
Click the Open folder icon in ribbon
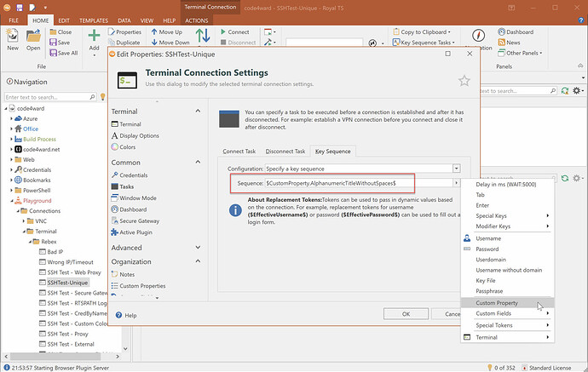pos(33,37)
